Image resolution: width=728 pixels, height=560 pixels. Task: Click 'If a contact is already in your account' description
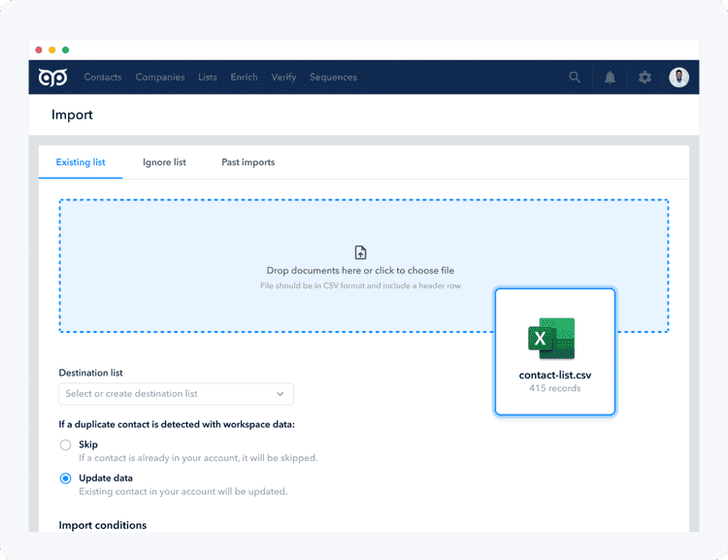[x=198, y=458]
